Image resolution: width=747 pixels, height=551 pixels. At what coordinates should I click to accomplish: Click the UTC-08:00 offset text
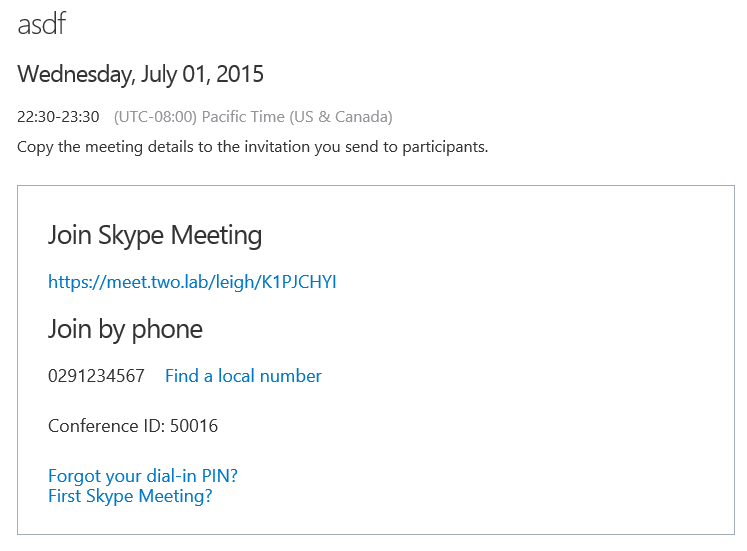click(x=156, y=117)
